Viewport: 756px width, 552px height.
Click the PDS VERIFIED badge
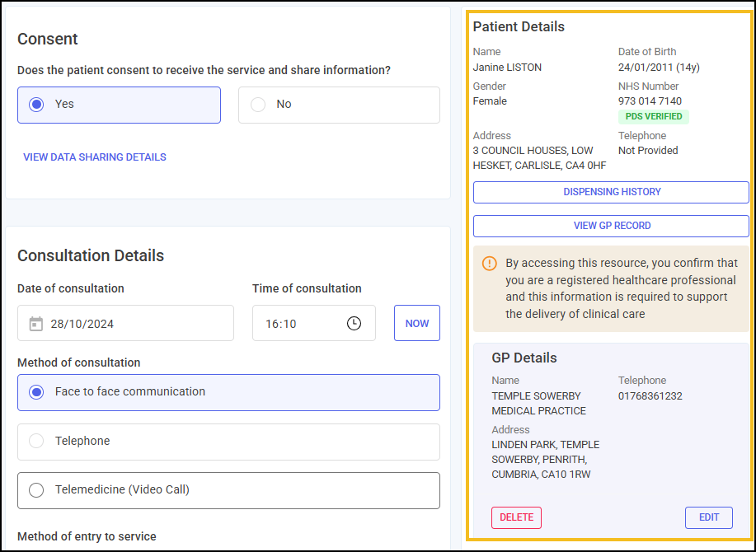[x=654, y=116]
